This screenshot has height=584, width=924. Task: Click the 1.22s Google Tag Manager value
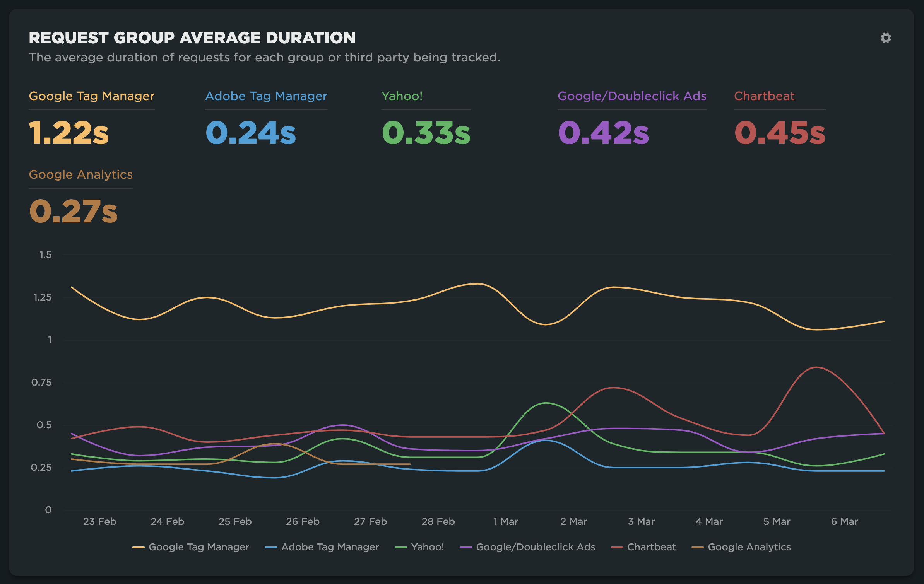(69, 133)
